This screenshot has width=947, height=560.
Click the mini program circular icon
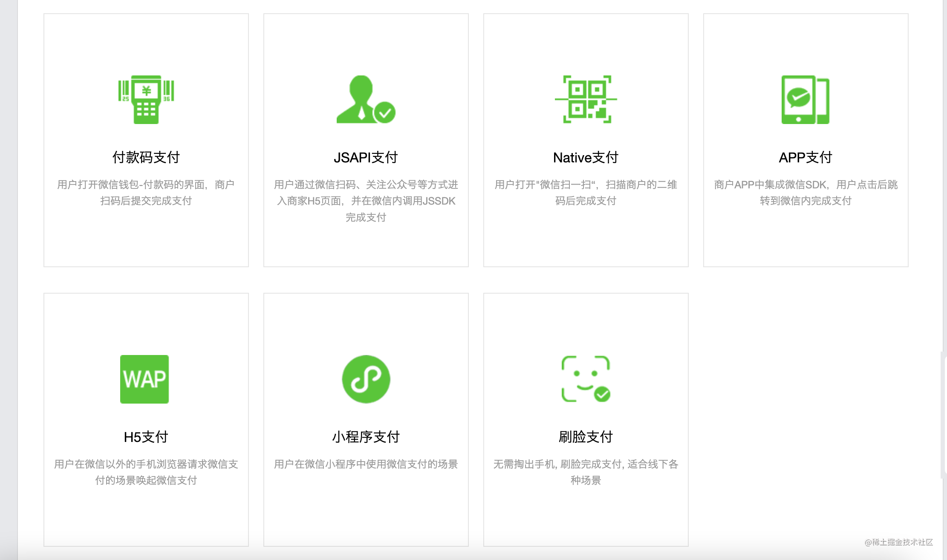pos(366,379)
